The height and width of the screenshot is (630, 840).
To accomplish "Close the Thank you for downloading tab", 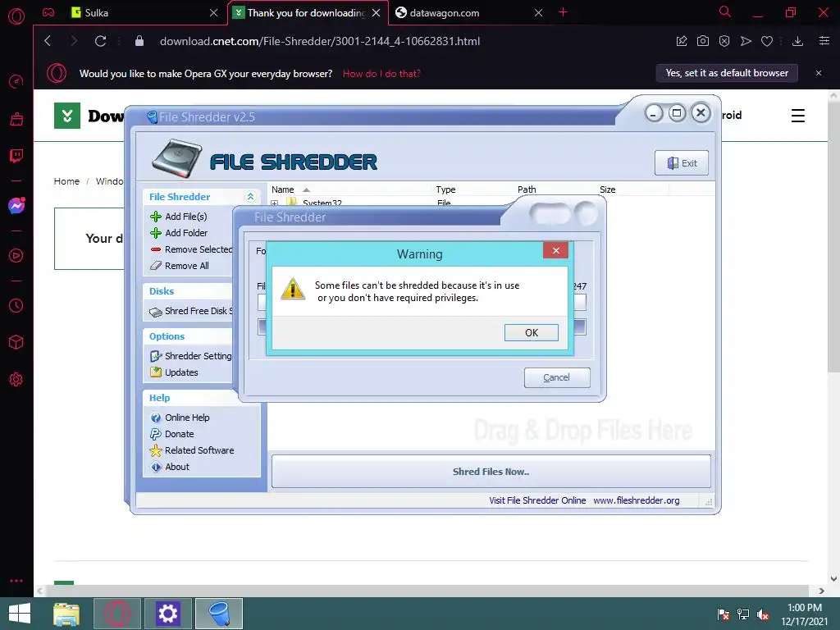I will point(376,13).
